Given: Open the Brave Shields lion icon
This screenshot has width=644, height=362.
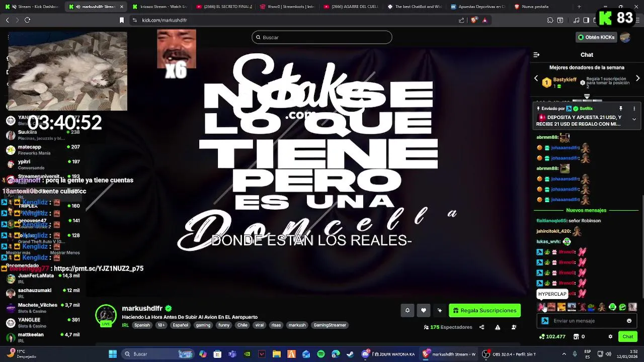Looking at the screenshot, I should point(473,20).
